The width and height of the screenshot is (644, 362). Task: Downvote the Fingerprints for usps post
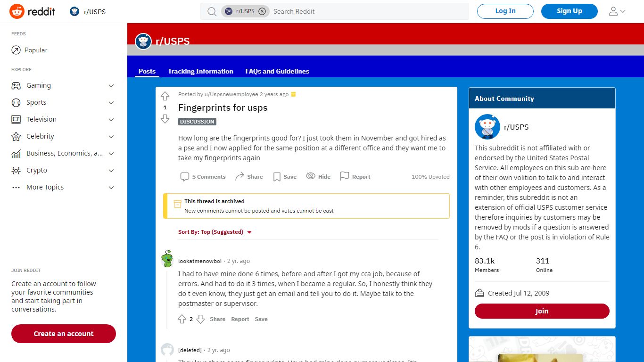pos(165,119)
